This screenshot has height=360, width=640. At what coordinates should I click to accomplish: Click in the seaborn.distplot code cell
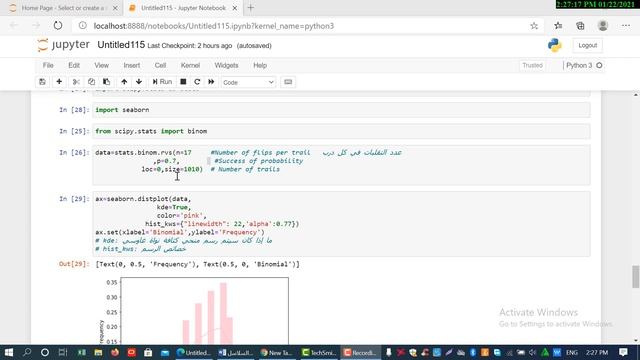341,224
